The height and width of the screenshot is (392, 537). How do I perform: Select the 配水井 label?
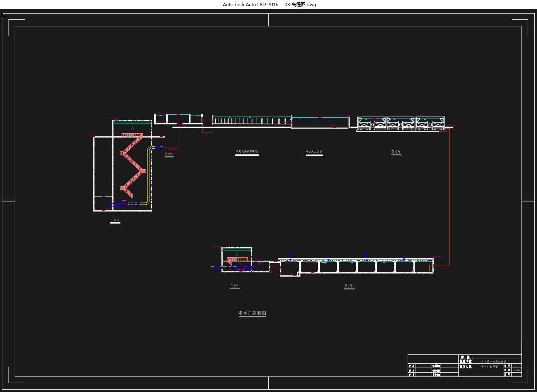click(169, 154)
